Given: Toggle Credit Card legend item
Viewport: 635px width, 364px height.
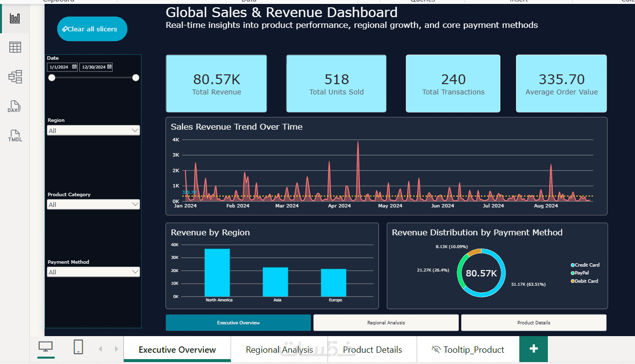Looking at the screenshot, I should tap(585, 265).
